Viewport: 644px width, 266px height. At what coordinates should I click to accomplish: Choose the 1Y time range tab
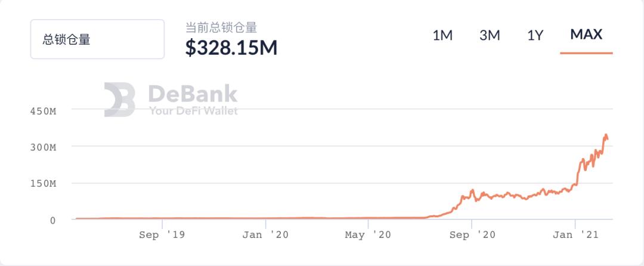click(535, 36)
